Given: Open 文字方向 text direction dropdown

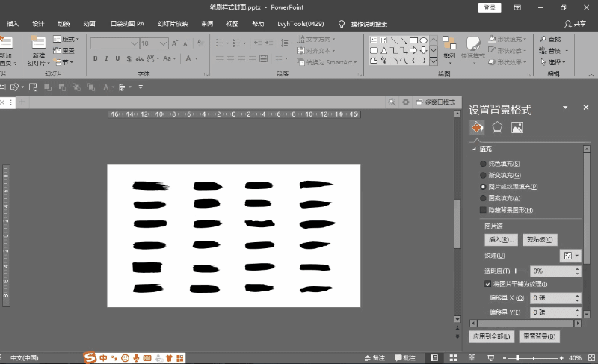Looking at the screenshot, I should [x=316, y=39].
